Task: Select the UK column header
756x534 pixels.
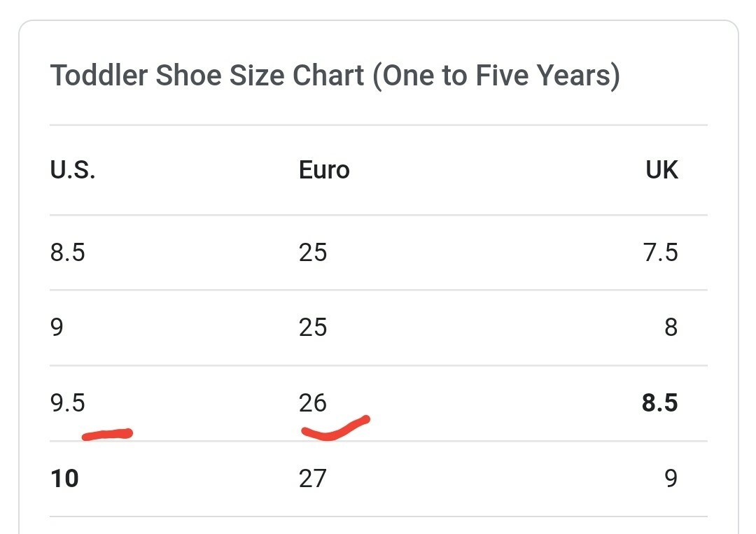Action: point(661,170)
